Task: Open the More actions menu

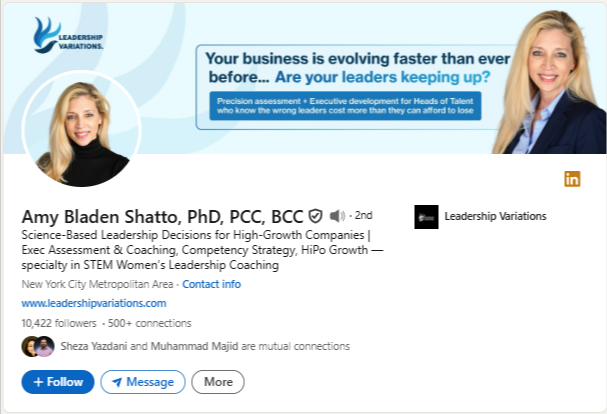Action: point(218,382)
